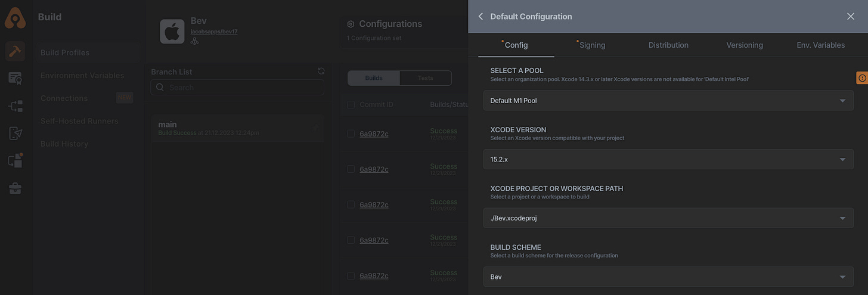The height and width of the screenshot is (295, 868).
Task: Switch to the Signing tab
Action: (592, 45)
